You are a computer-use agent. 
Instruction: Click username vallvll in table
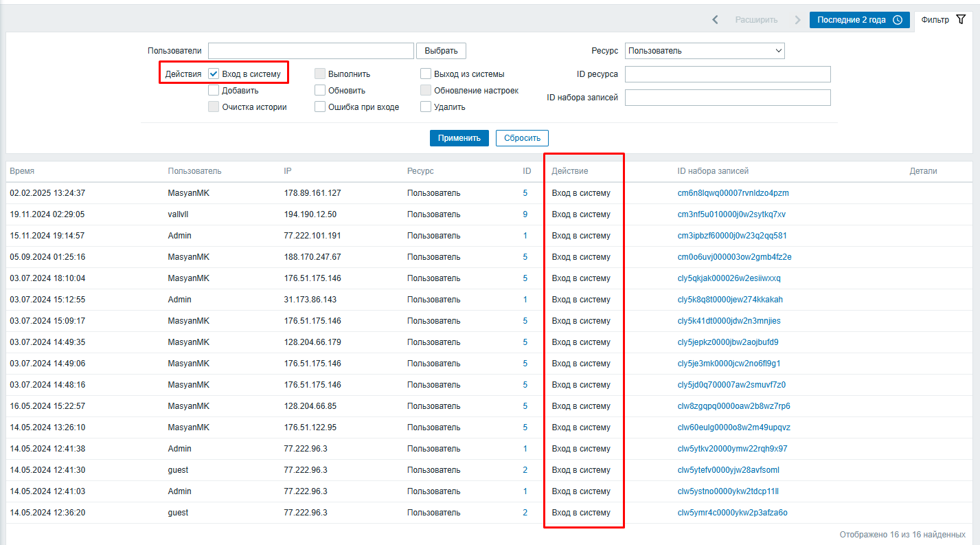178,214
